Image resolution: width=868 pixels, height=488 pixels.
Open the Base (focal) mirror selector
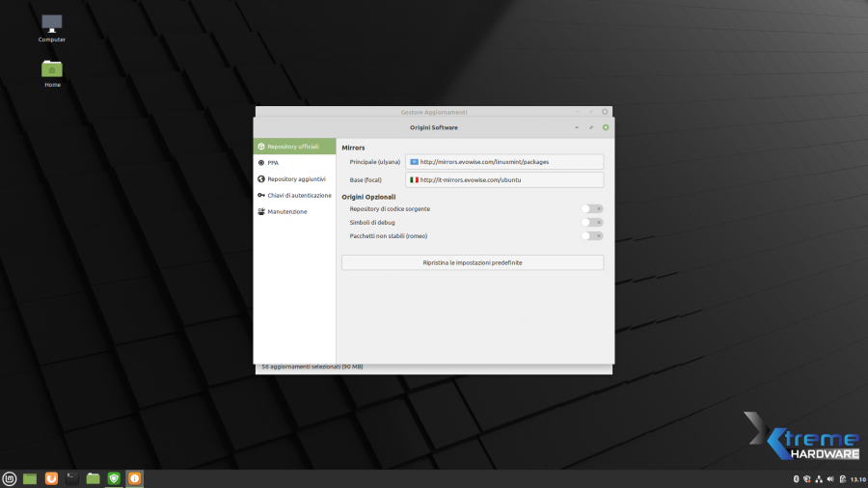tap(504, 179)
